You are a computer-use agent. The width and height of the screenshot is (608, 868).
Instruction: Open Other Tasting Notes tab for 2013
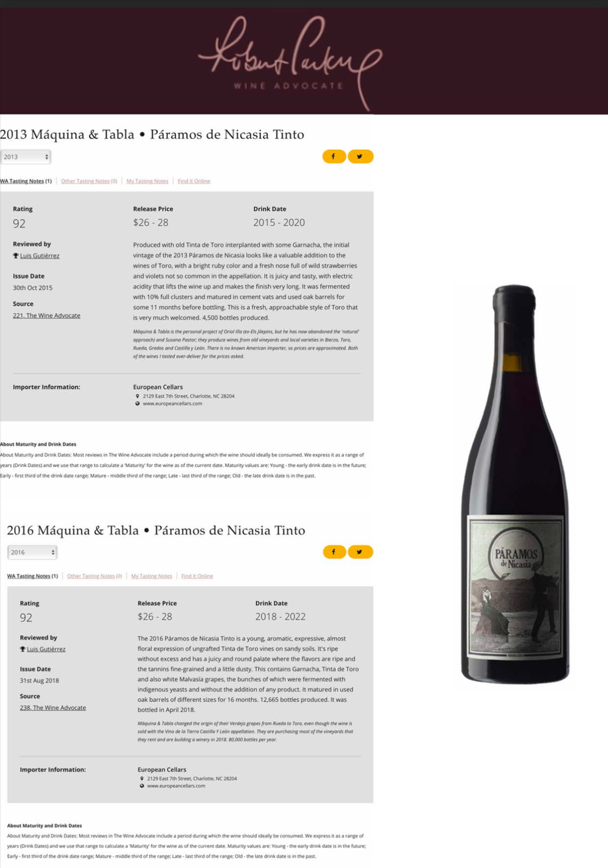tap(89, 181)
